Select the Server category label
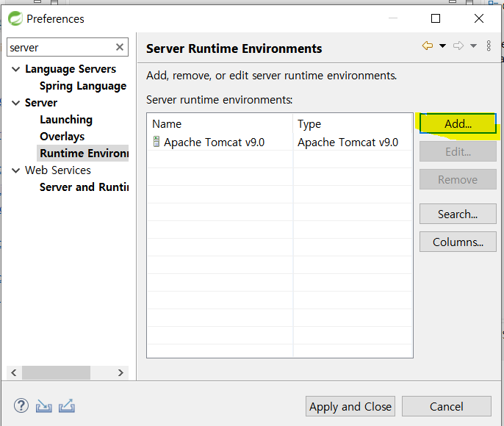 click(x=41, y=103)
